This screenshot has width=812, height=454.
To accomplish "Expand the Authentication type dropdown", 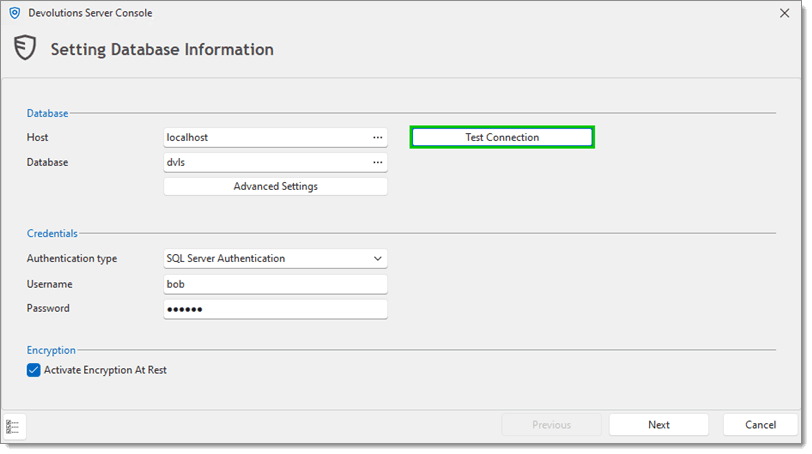I will 377,258.
